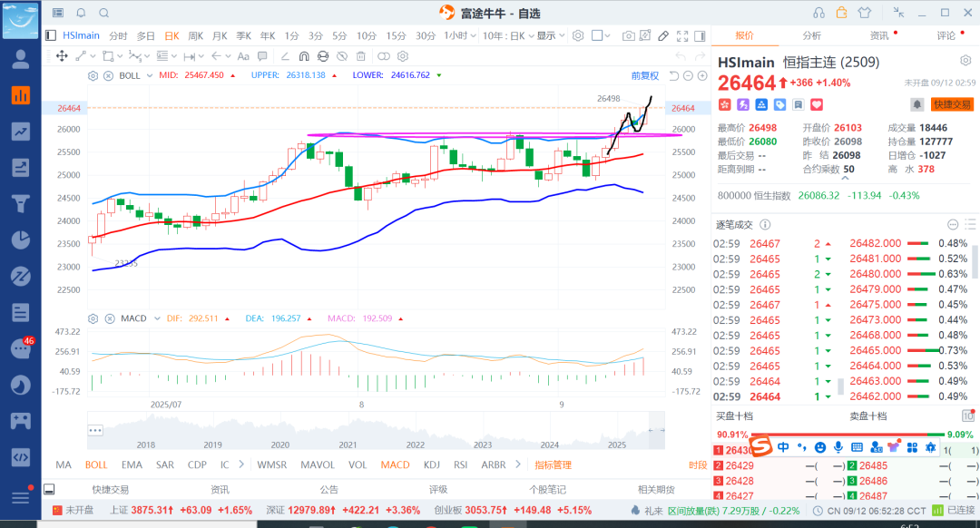Open the MACD indicator selector dropdown
The image size is (980, 528).
[158, 318]
